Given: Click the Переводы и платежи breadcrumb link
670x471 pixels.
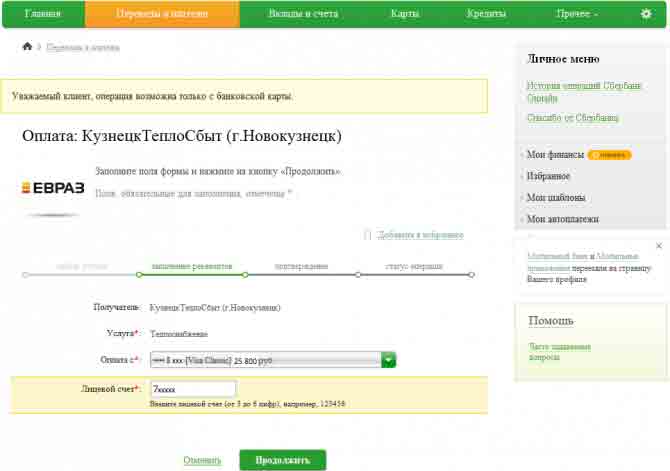Looking at the screenshot, I should tap(83, 47).
